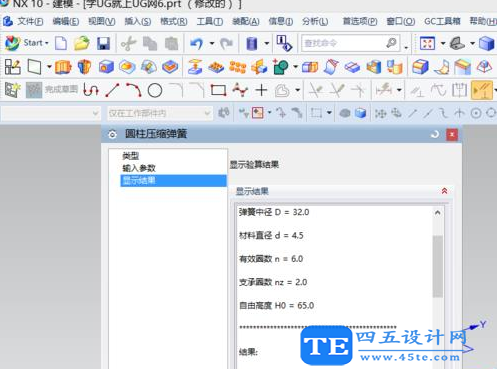Open the 工具(T) menu

click(210, 22)
